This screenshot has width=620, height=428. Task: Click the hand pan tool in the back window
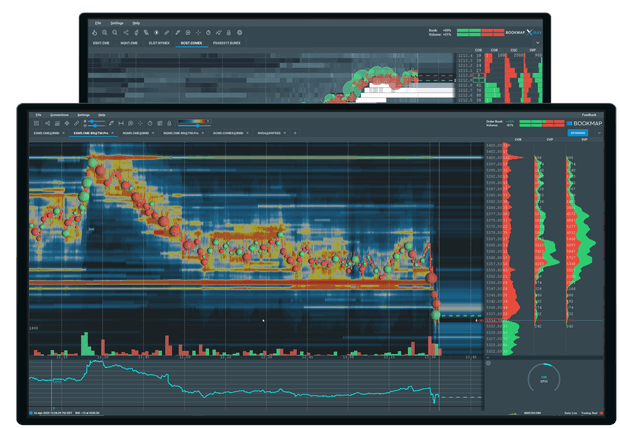(95, 33)
